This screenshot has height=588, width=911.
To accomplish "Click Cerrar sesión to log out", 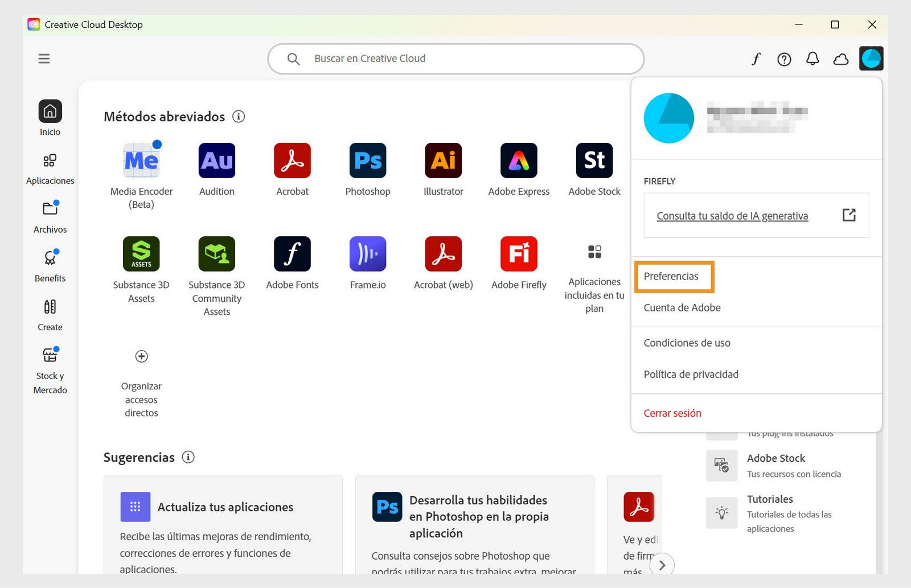I will click(x=672, y=413).
